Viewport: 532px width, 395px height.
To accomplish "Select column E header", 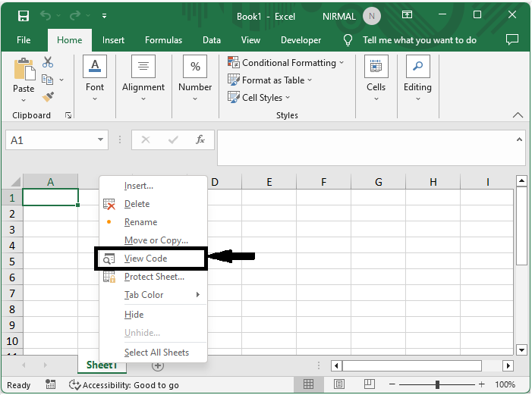I will pos(269,182).
